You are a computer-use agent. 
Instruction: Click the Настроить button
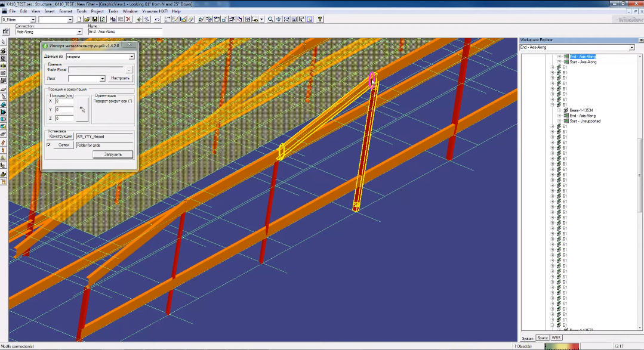pyautogui.click(x=121, y=78)
